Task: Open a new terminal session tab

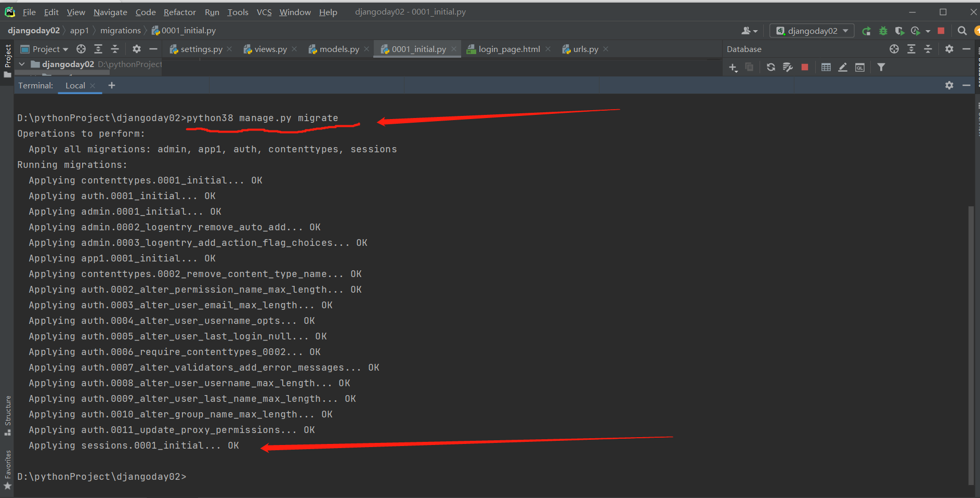Action: (x=112, y=85)
